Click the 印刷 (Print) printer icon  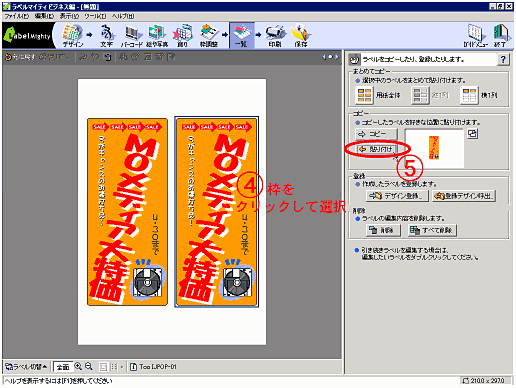pyautogui.click(x=275, y=35)
